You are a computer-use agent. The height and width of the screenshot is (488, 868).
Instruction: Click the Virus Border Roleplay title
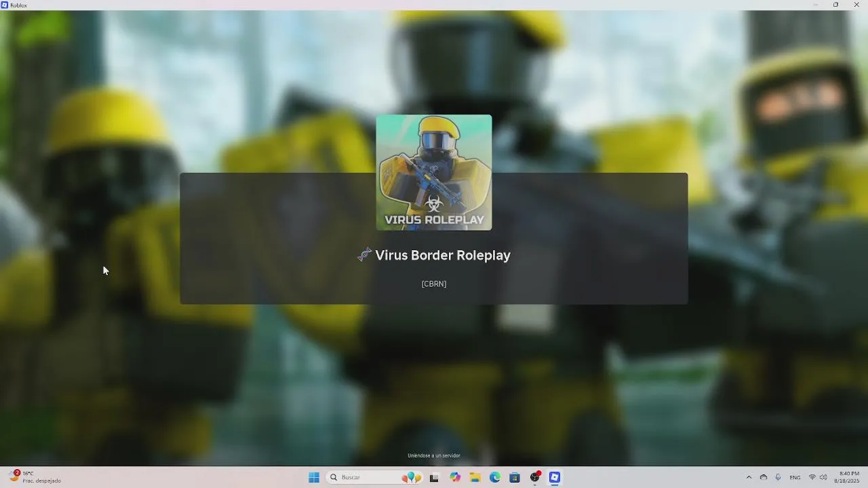443,256
